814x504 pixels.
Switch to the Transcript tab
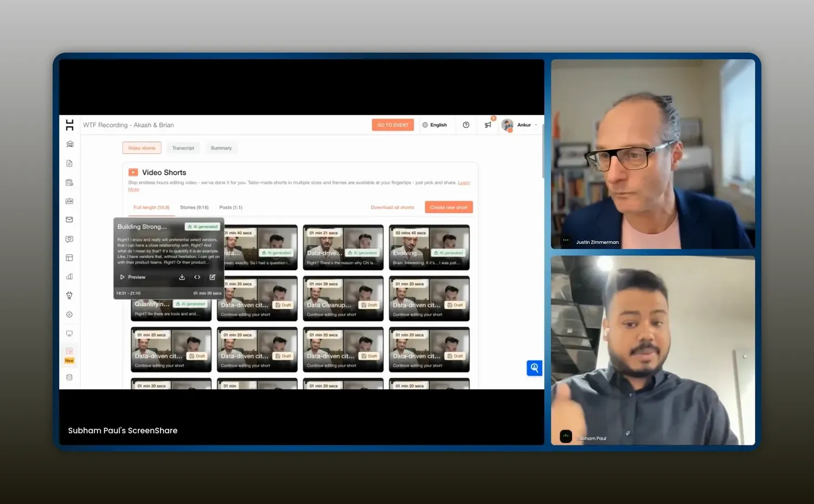[x=183, y=148]
